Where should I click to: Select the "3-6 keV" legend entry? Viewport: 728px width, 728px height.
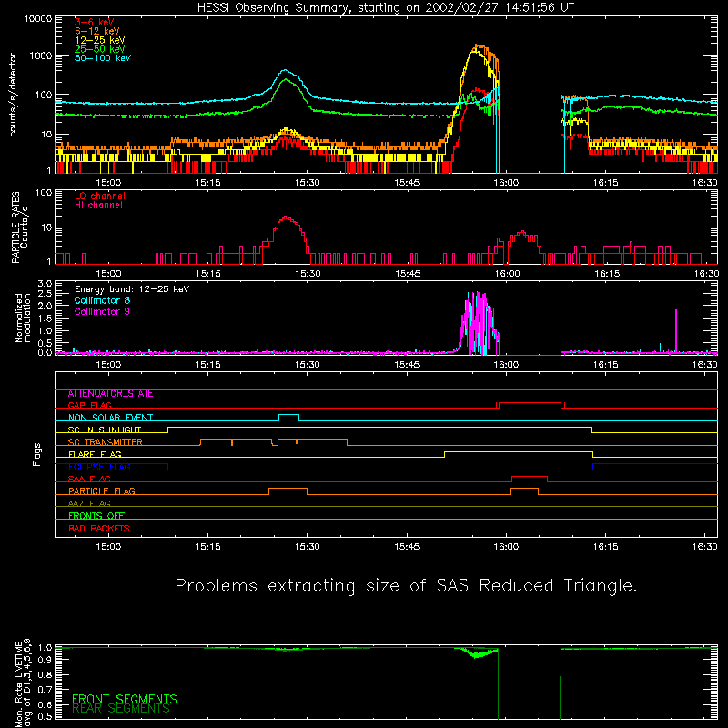(x=94, y=22)
